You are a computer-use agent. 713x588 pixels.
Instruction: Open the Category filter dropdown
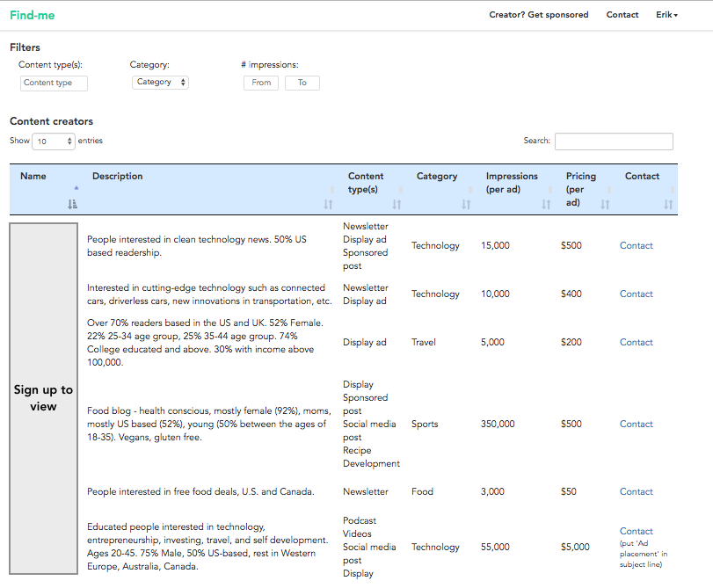[x=160, y=83]
